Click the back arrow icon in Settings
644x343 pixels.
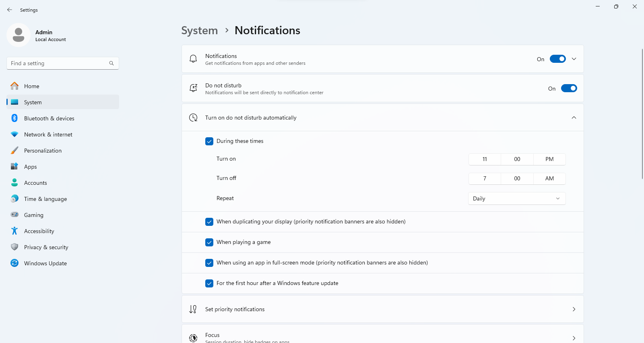click(x=10, y=10)
